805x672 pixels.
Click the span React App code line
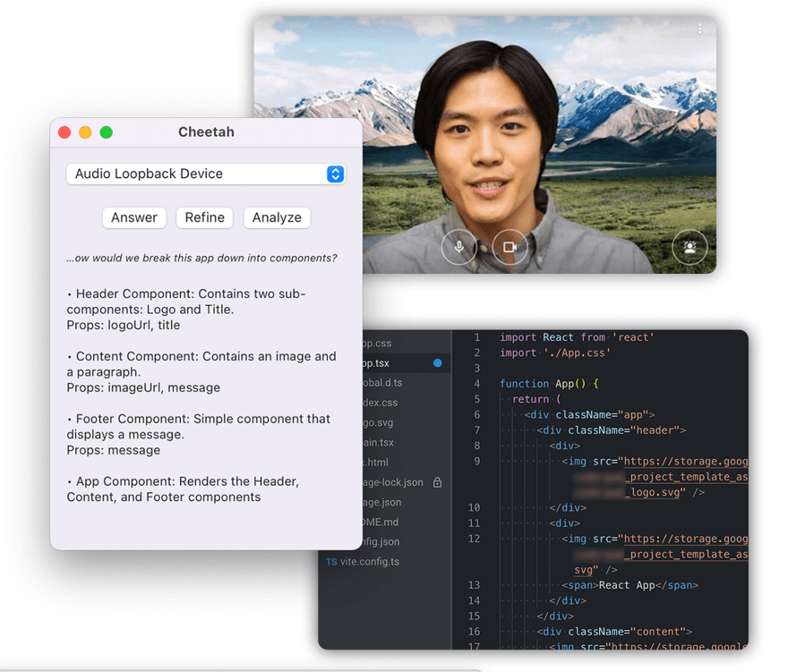(x=629, y=585)
